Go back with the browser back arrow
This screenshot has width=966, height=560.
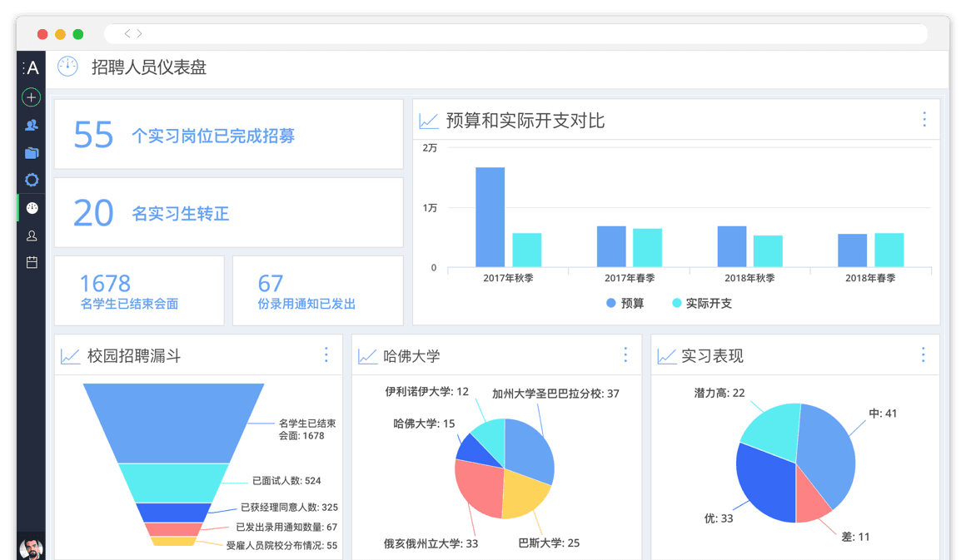[127, 33]
